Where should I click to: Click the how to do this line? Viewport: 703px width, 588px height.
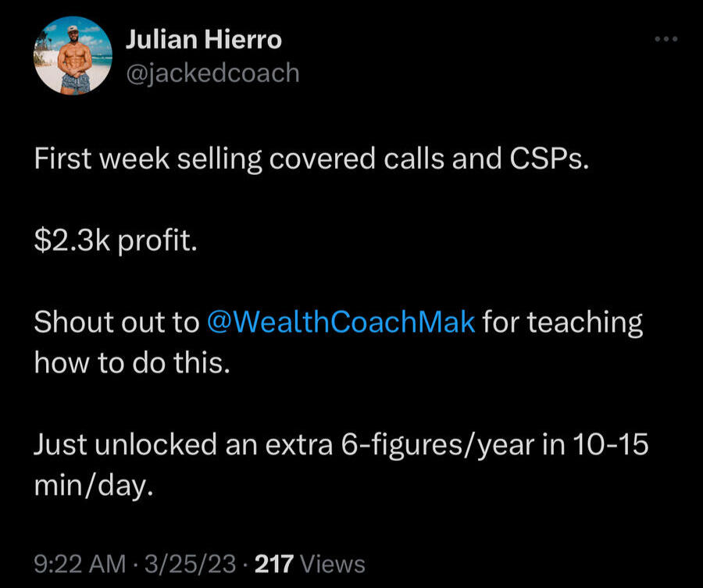(x=132, y=362)
